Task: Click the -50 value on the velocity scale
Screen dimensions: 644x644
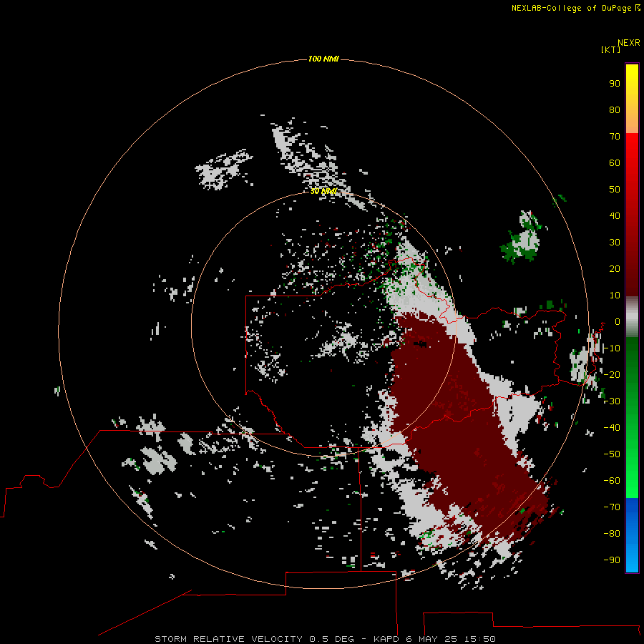Action: pos(612,454)
